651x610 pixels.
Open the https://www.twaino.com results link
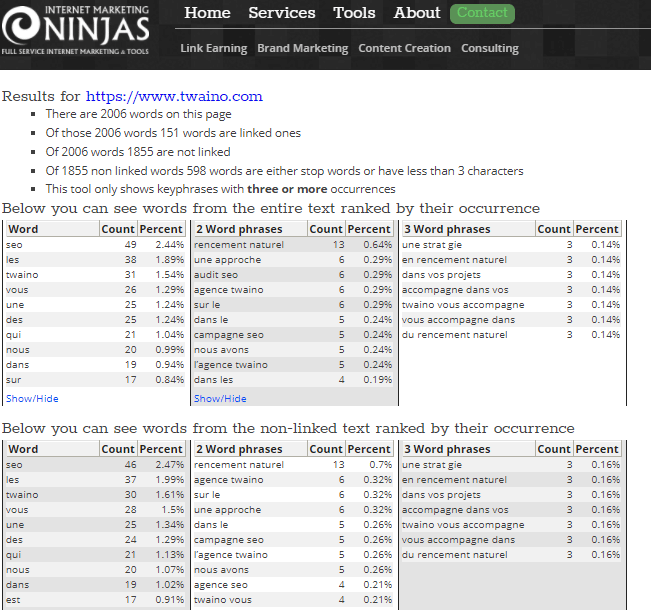pyautogui.click(x=174, y=96)
